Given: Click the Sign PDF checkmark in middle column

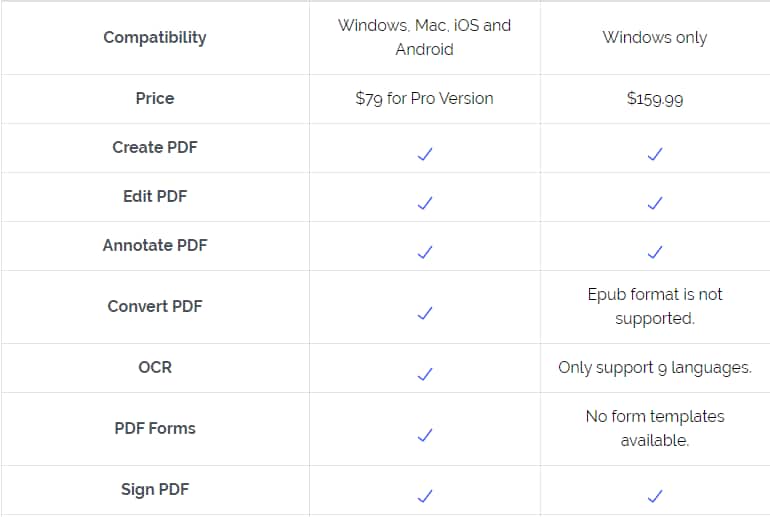Looking at the screenshot, I should (425, 496).
